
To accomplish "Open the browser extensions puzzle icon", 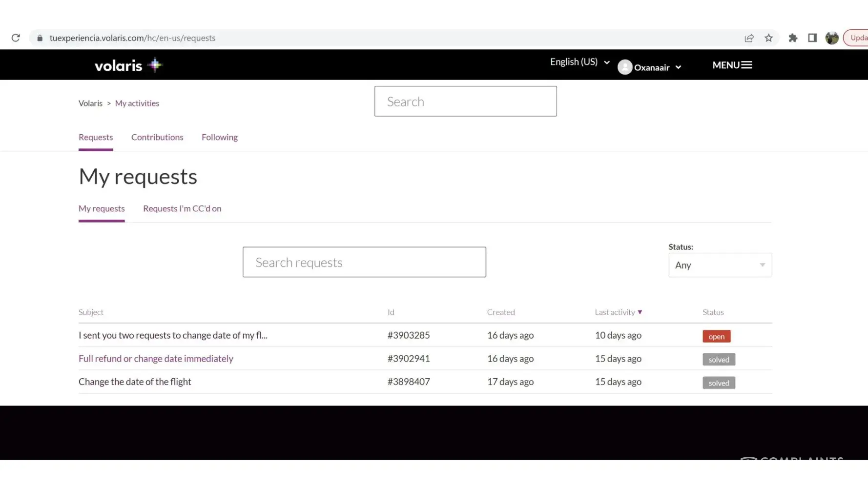I will pyautogui.click(x=793, y=38).
